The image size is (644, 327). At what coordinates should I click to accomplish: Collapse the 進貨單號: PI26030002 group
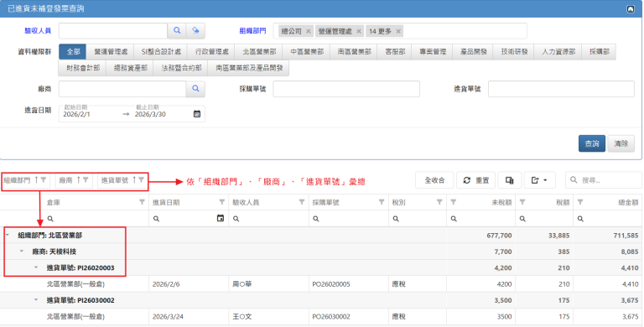36,300
